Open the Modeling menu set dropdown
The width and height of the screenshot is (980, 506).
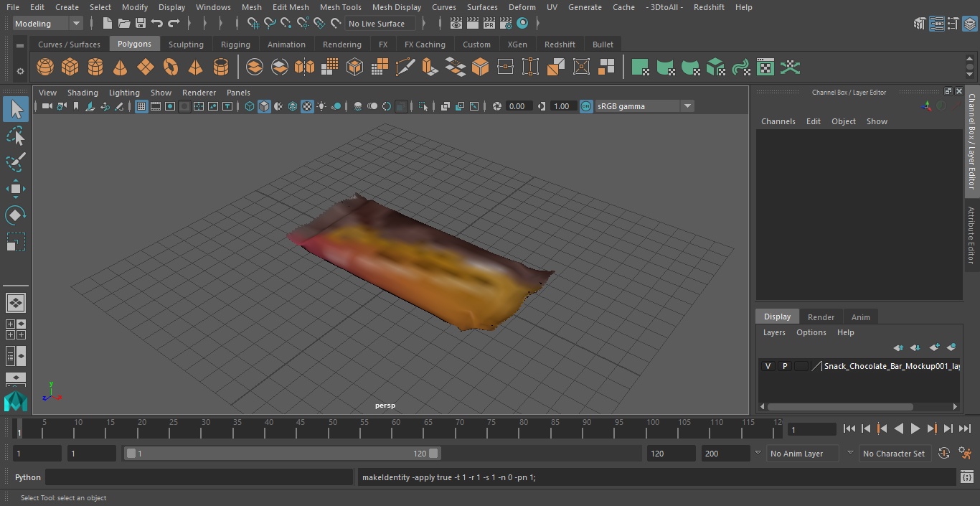[x=48, y=24]
